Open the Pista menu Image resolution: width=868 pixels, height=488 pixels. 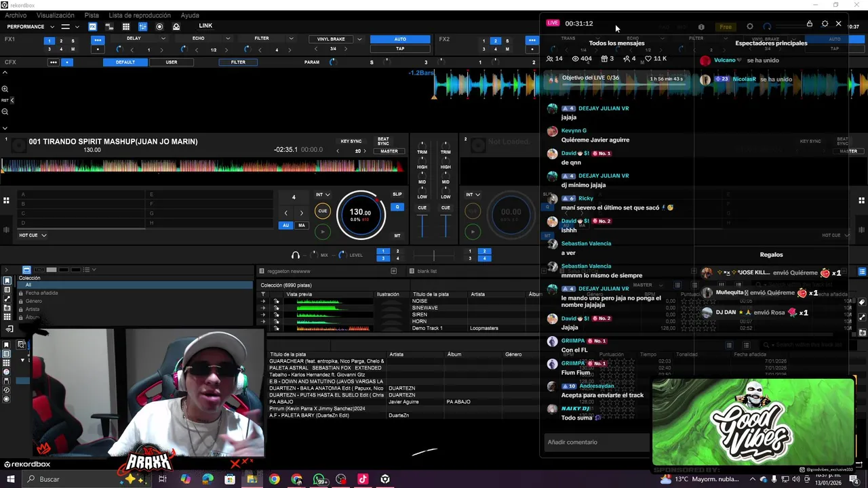tap(92, 15)
